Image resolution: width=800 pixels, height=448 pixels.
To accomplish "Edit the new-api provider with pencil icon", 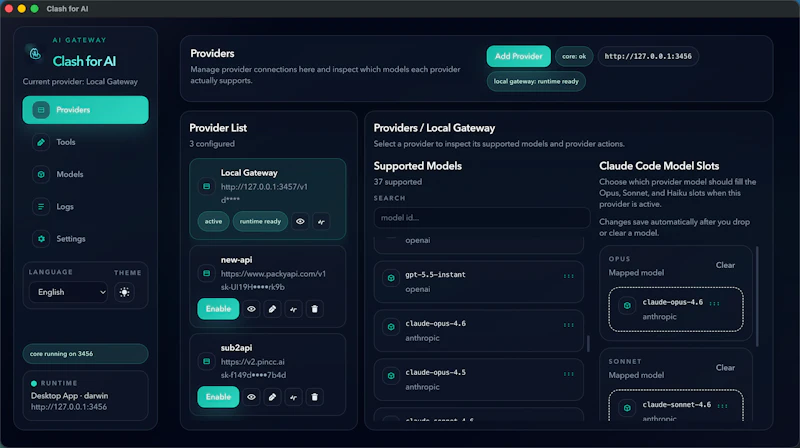I will click(272, 309).
